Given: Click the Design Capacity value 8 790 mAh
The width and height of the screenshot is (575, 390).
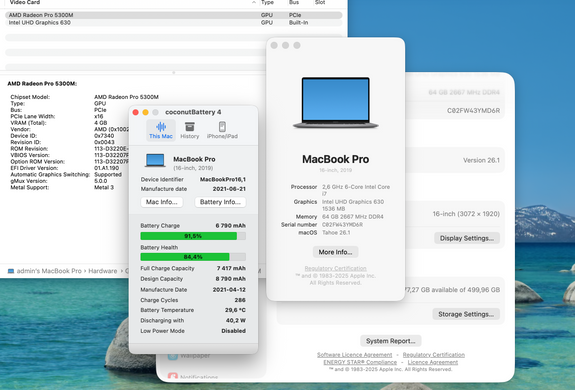Looking at the screenshot, I should [x=231, y=279].
